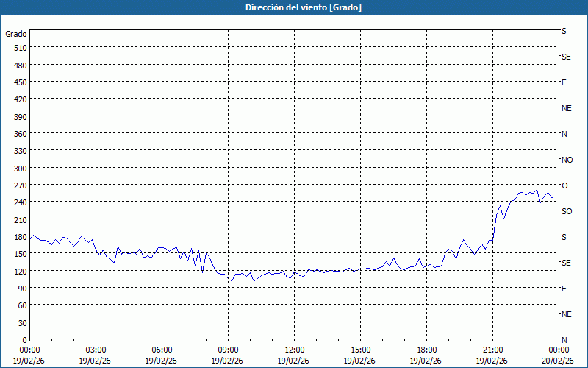Pick the 360 degree axis label
Screen dimensions: 588x368
tap(19, 133)
